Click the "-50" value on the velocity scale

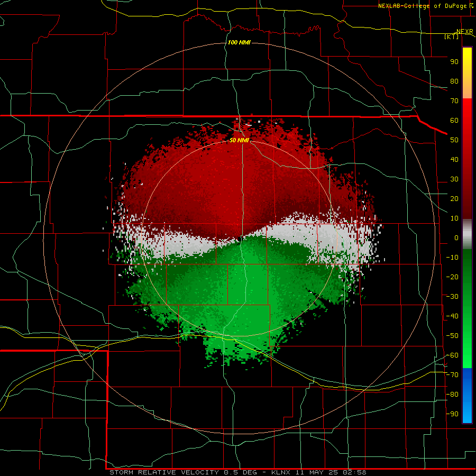click(x=452, y=336)
